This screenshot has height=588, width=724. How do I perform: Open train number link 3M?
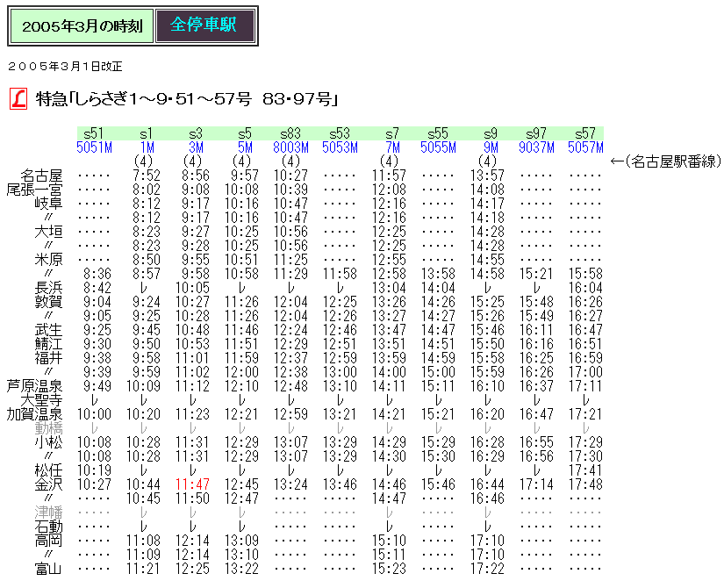196,147
